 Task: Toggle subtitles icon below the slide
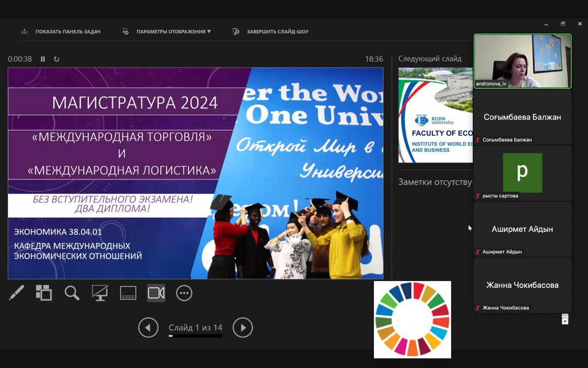click(128, 293)
